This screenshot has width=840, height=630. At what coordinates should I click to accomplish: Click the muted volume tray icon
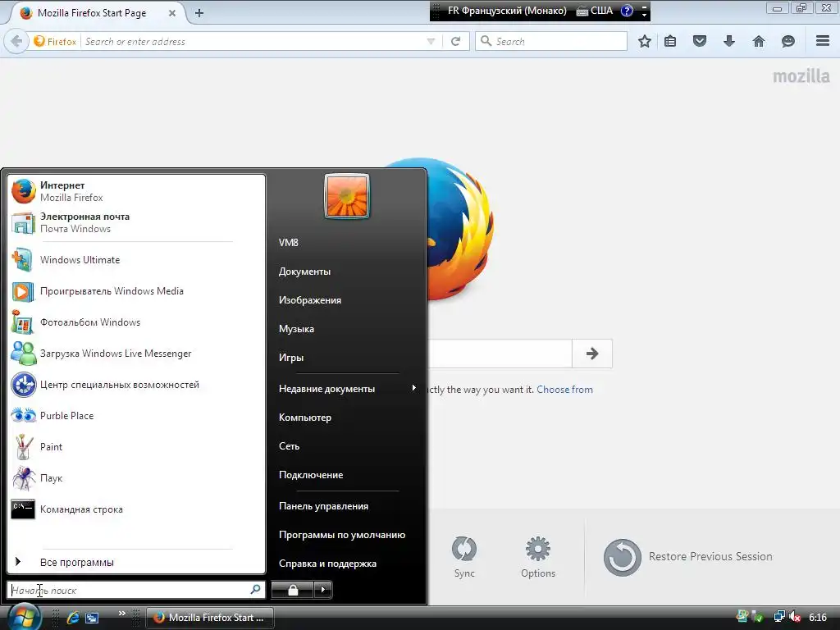click(x=794, y=617)
